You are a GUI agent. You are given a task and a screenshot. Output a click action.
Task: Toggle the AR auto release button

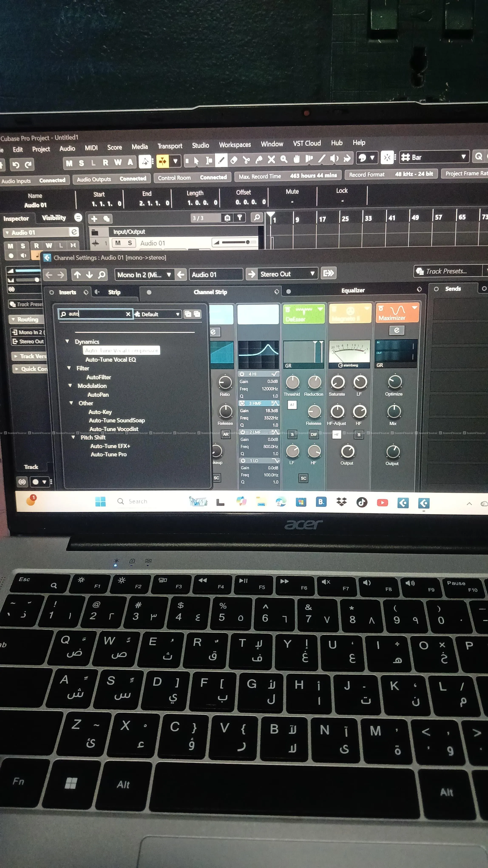click(226, 434)
